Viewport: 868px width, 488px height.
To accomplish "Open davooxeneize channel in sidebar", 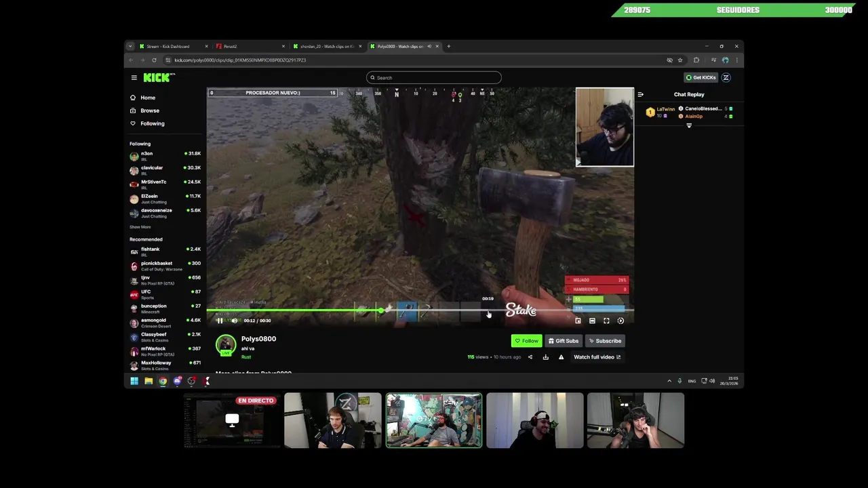I will click(x=165, y=213).
